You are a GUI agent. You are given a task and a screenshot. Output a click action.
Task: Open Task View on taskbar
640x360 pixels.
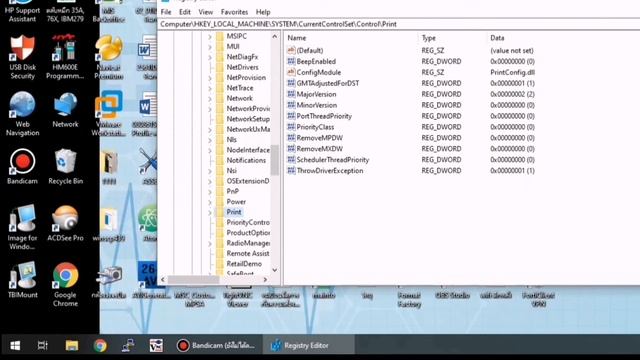42,346
